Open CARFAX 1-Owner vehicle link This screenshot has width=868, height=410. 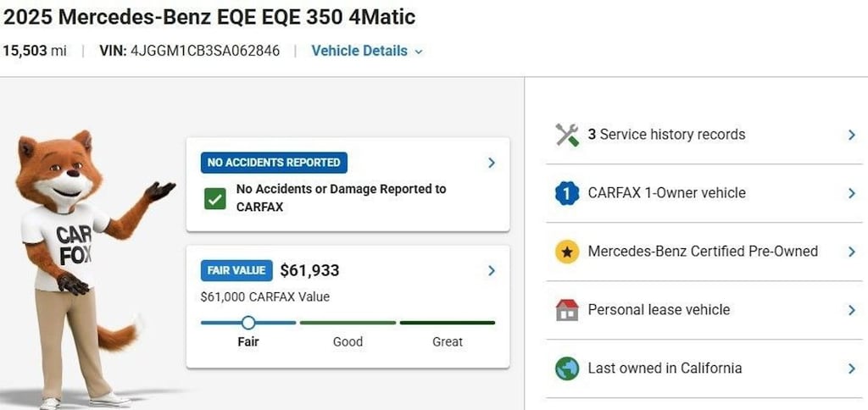pyautogui.click(x=666, y=193)
